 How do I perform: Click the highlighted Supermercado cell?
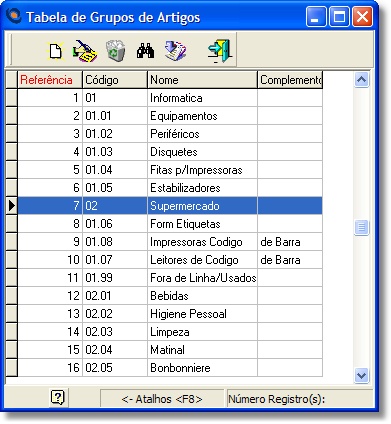[202, 206]
